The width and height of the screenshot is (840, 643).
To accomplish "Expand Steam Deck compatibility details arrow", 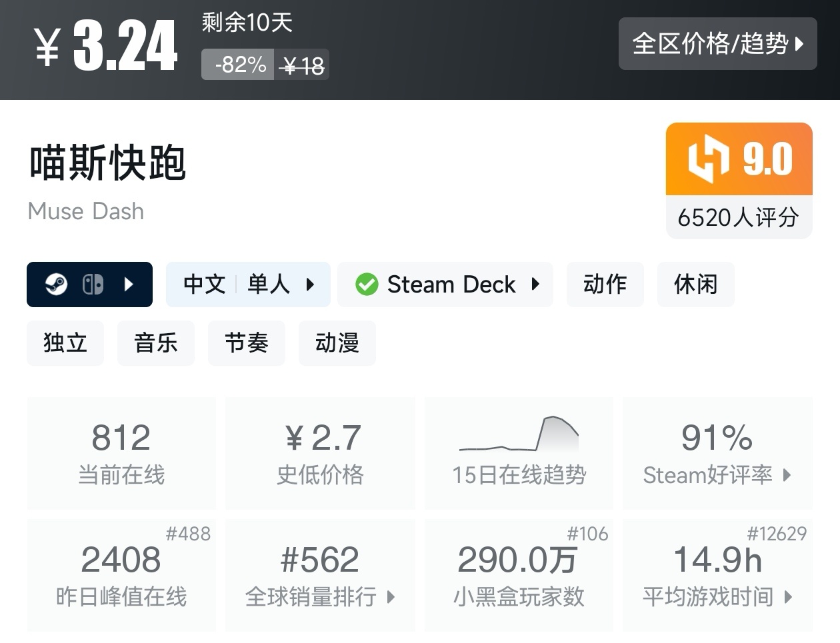I will tap(535, 285).
